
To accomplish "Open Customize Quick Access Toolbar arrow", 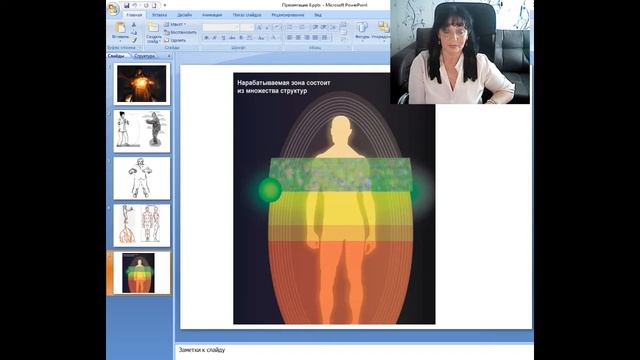I will 165,5.
